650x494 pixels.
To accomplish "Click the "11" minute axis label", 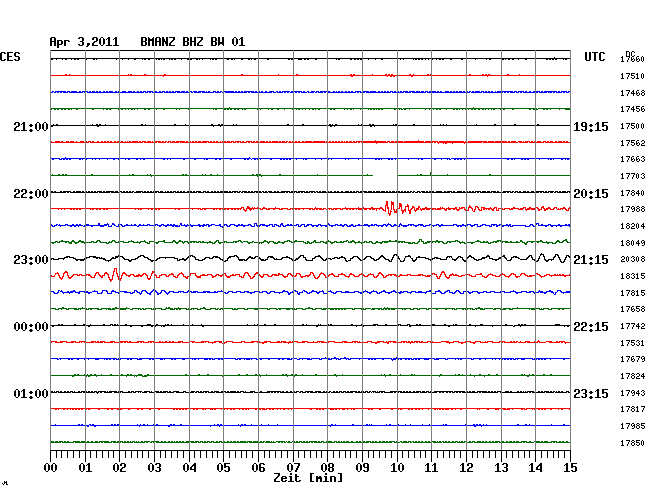I will (431, 468).
